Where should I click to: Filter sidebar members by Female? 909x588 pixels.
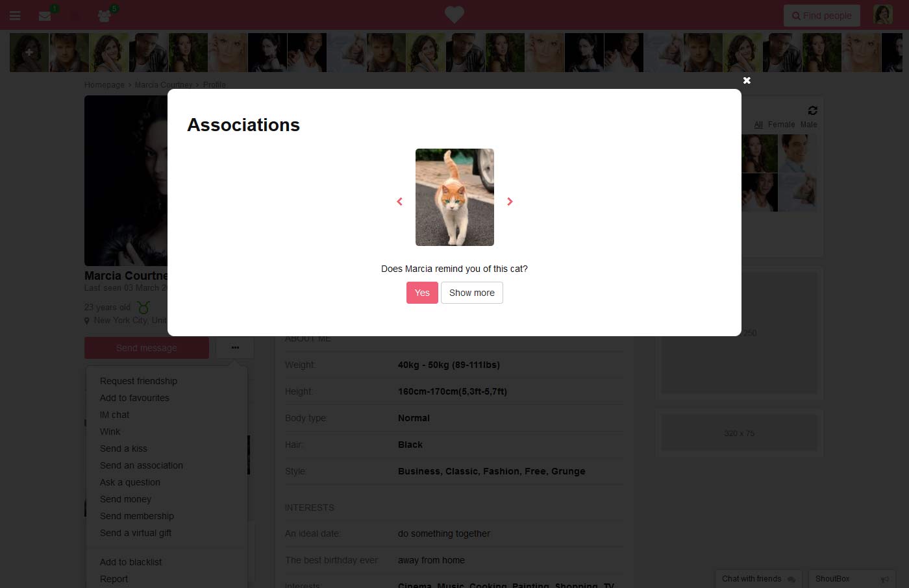(781, 125)
